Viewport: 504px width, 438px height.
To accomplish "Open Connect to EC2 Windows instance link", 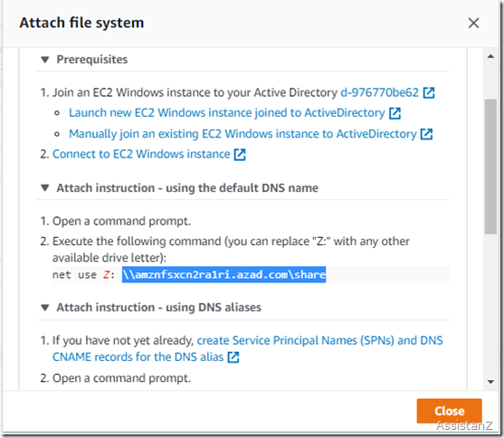I will click(141, 154).
